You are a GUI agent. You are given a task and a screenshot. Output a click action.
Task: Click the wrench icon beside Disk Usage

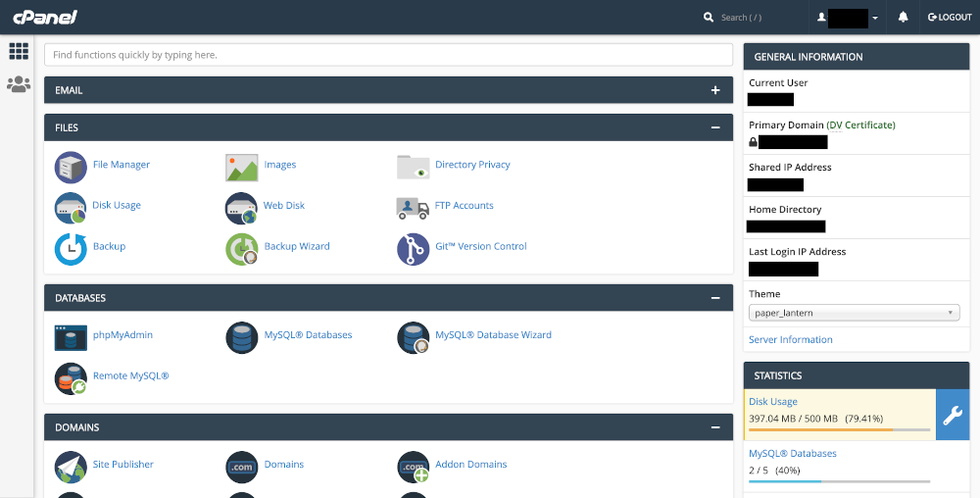pos(953,415)
